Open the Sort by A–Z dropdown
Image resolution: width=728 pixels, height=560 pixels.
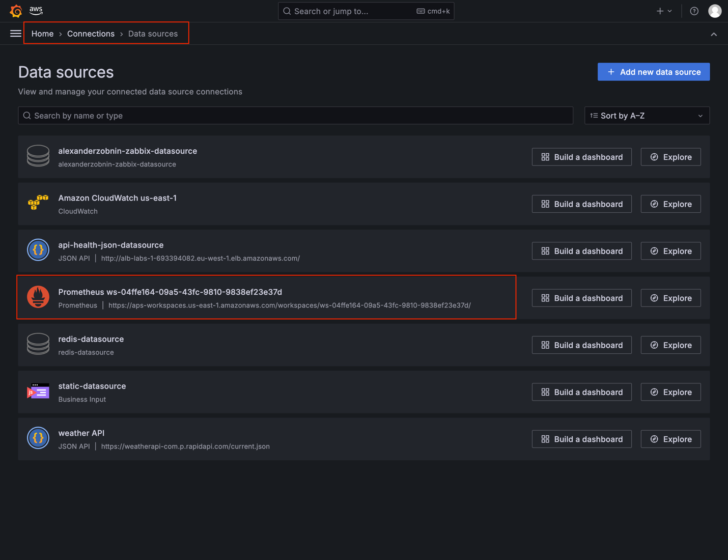647,116
